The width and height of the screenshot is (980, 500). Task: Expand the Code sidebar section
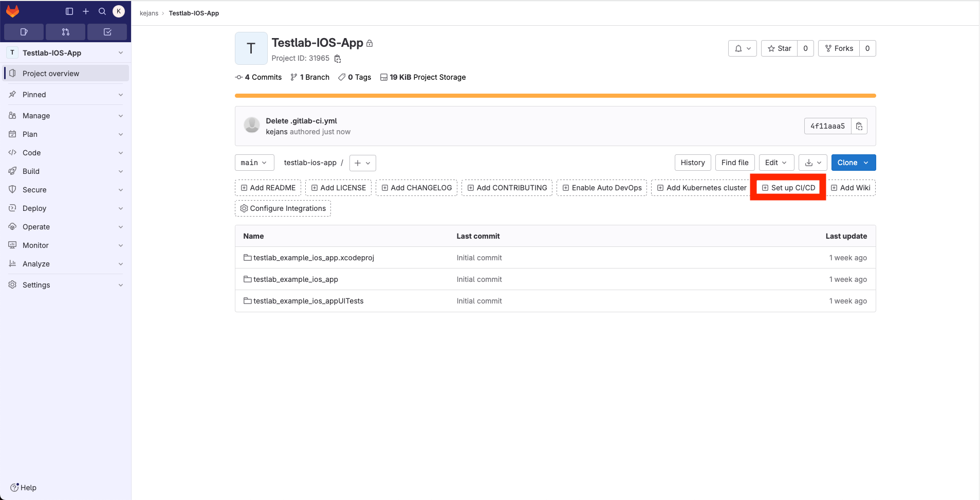66,153
